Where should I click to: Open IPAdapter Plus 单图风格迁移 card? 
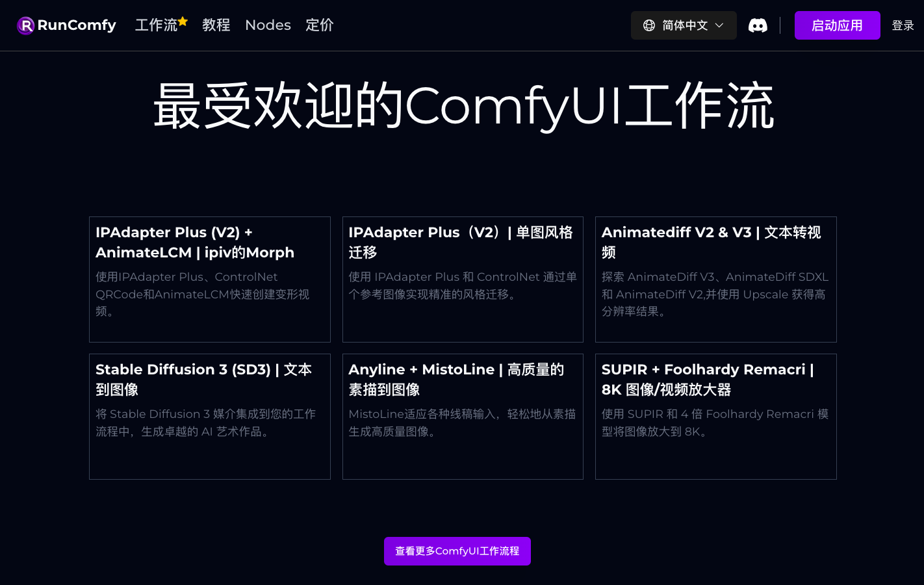coord(463,279)
